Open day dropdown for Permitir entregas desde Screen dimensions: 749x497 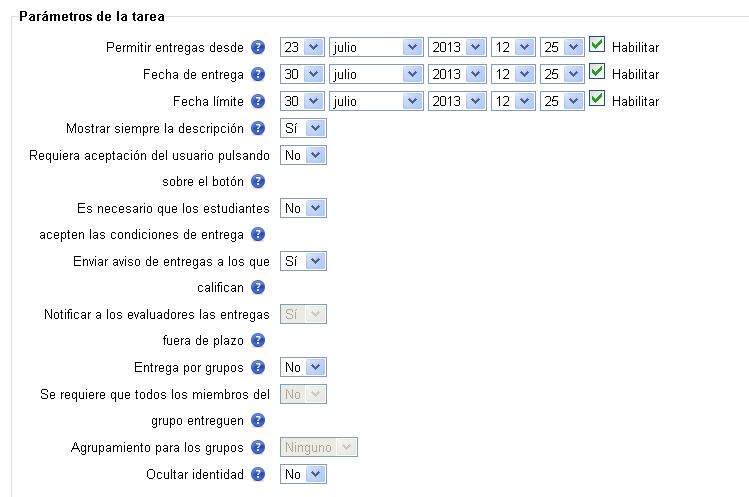coord(302,47)
